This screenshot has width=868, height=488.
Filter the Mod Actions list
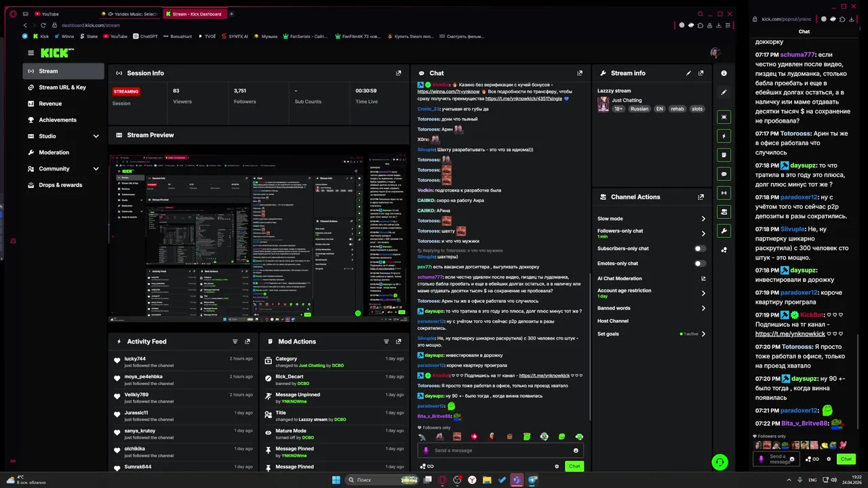coord(387,342)
